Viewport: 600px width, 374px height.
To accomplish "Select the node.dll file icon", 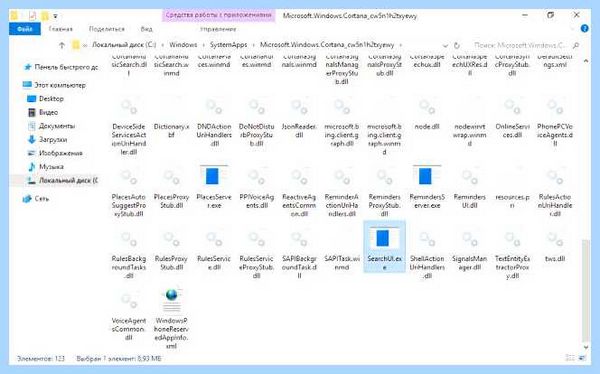I will 427,106.
